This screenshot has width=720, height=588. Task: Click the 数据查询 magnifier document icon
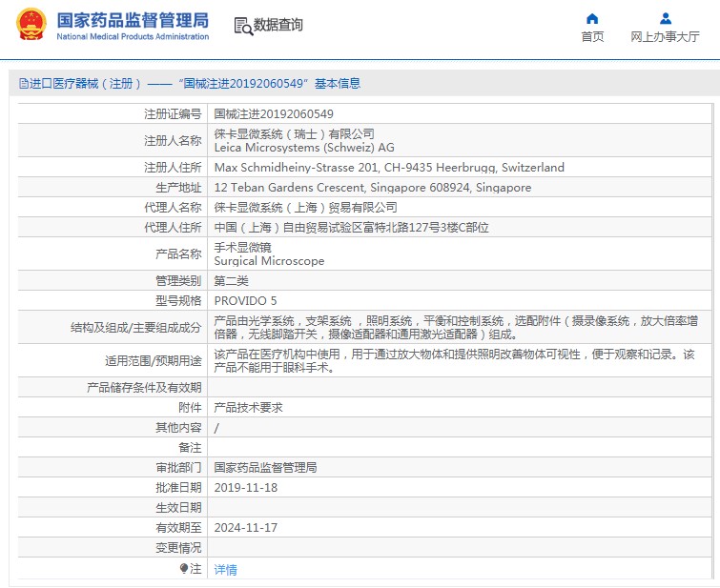tap(243, 26)
